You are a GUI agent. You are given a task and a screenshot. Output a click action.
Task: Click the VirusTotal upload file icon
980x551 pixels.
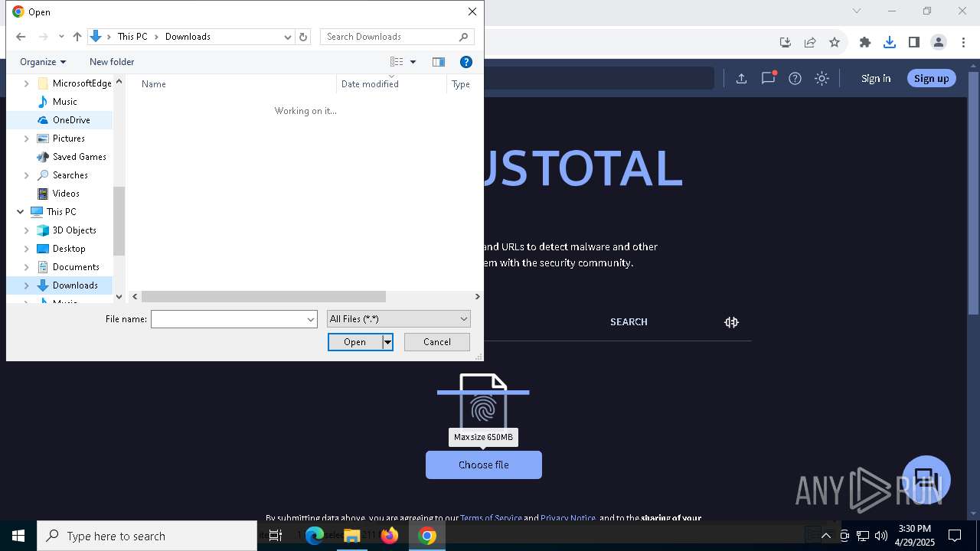[741, 78]
